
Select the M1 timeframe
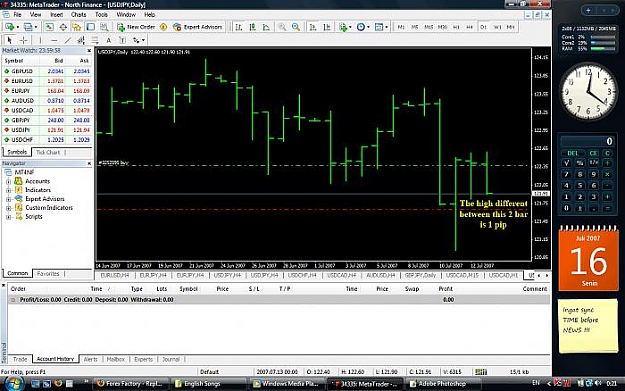coord(401,27)
